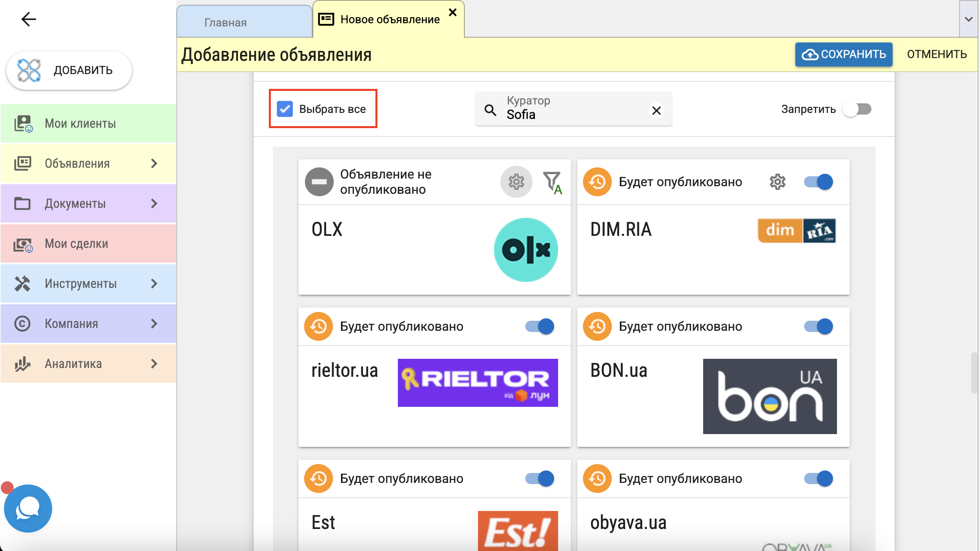The width and height of the screenshot is (980, 551).
Task: Toggle the Запретить switch
Action: click(857, 109)
